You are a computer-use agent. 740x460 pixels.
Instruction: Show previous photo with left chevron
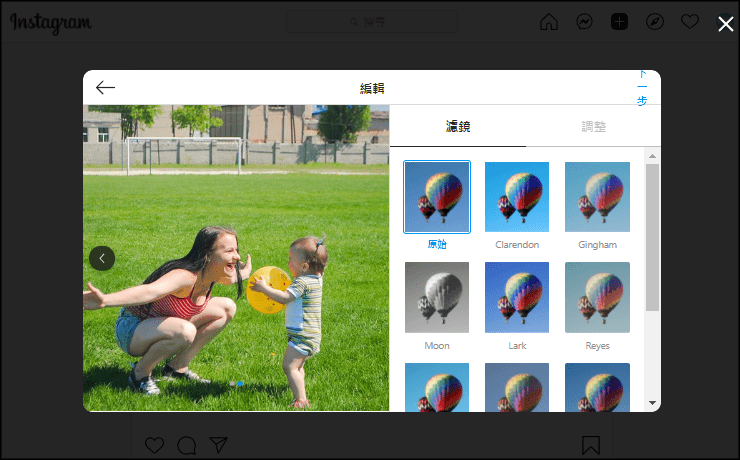[x=102, y=259]
